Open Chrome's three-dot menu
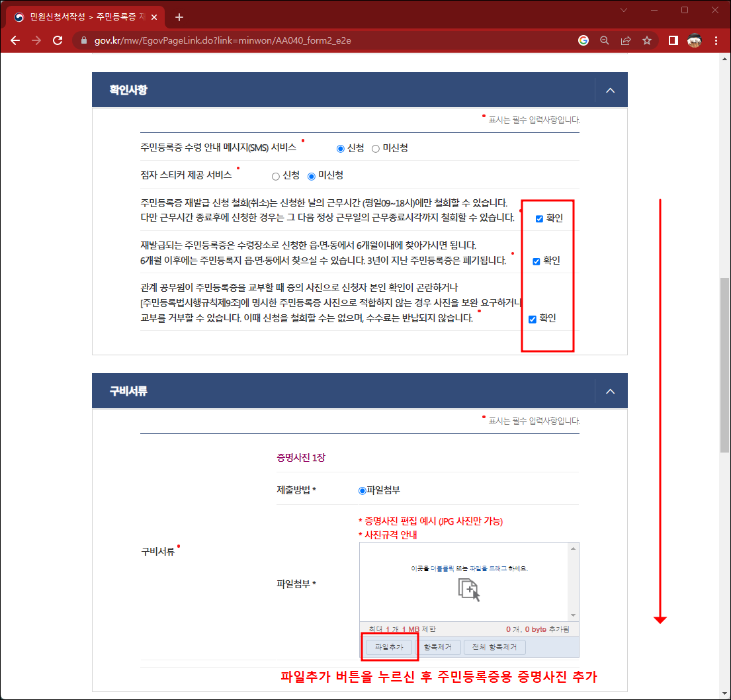This screenshot has width=731, height=700. [716, 40]
